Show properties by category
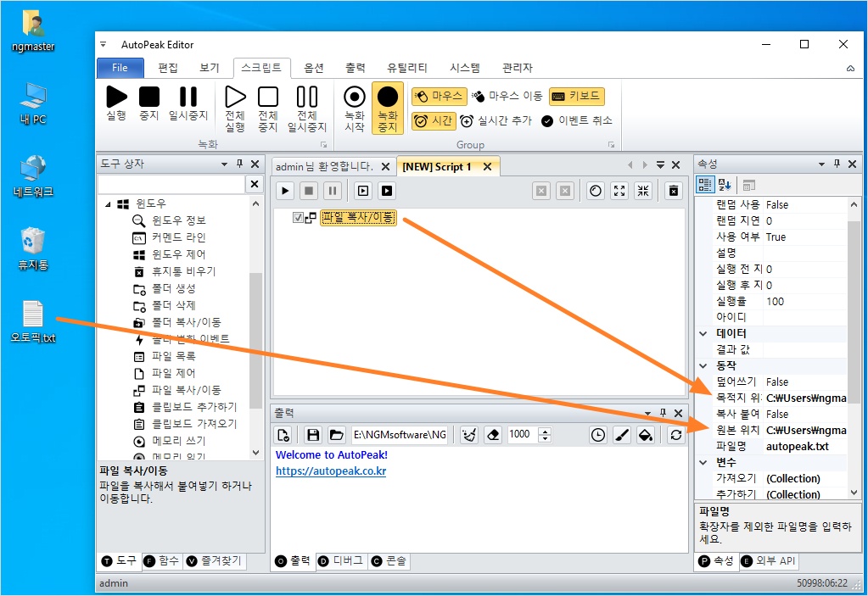The image size is (868, 596). pyautogui.click(x=705, y=185)
